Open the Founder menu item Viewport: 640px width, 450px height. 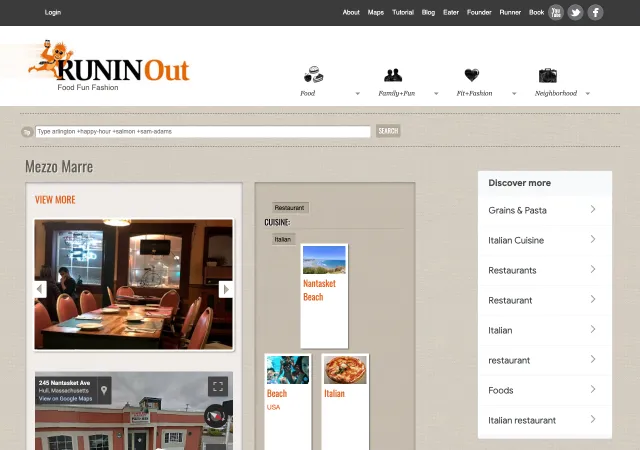479,13
